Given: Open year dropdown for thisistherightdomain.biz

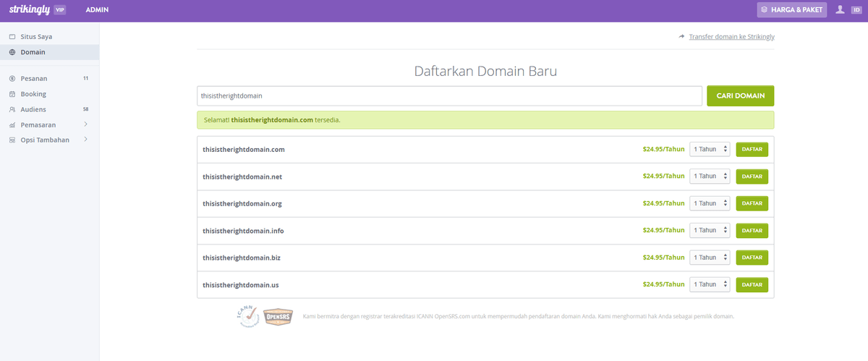Looking at the screenshot, I should (x=710, y=258).
